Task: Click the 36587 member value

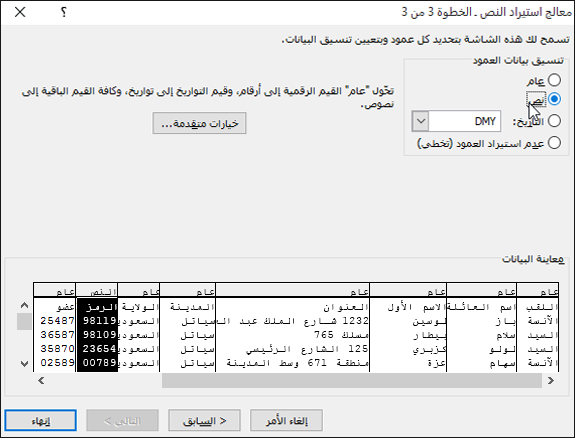Action: [58, 335]
